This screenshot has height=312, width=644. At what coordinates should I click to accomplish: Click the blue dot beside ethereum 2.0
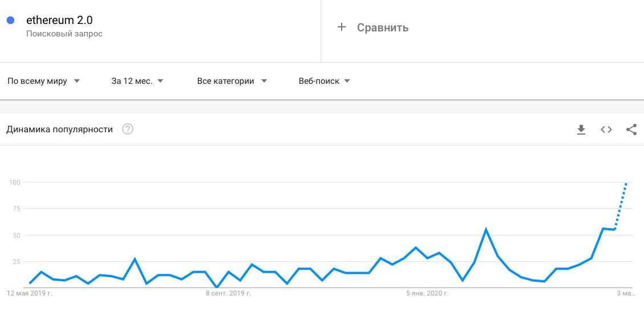[x=10, y=21]
